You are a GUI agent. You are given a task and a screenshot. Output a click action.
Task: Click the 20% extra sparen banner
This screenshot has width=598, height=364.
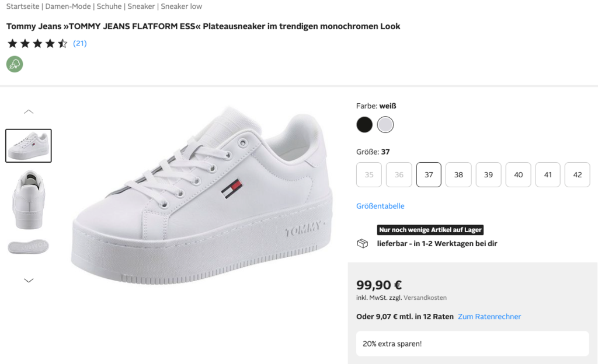click(472, 344)
